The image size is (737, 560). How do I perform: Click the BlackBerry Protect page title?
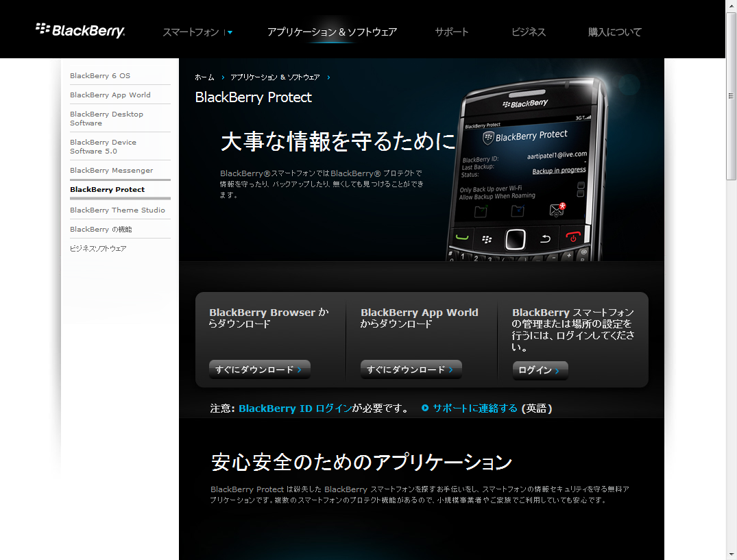point(254,97)
